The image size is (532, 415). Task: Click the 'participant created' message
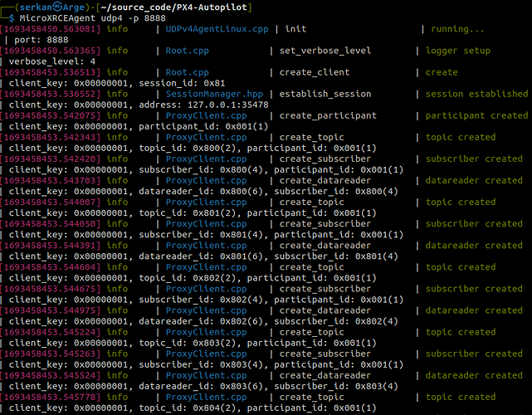(x=476, y=115)
